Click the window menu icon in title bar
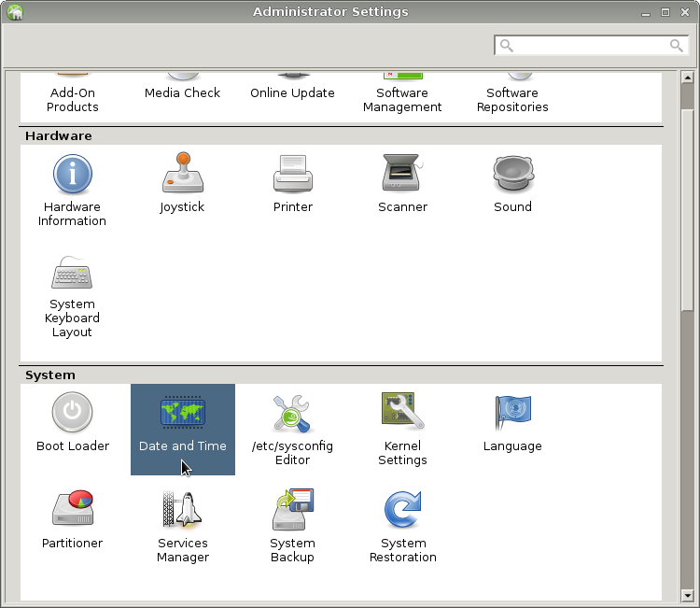The image size is (700, 608). click(x=15, y=12)
